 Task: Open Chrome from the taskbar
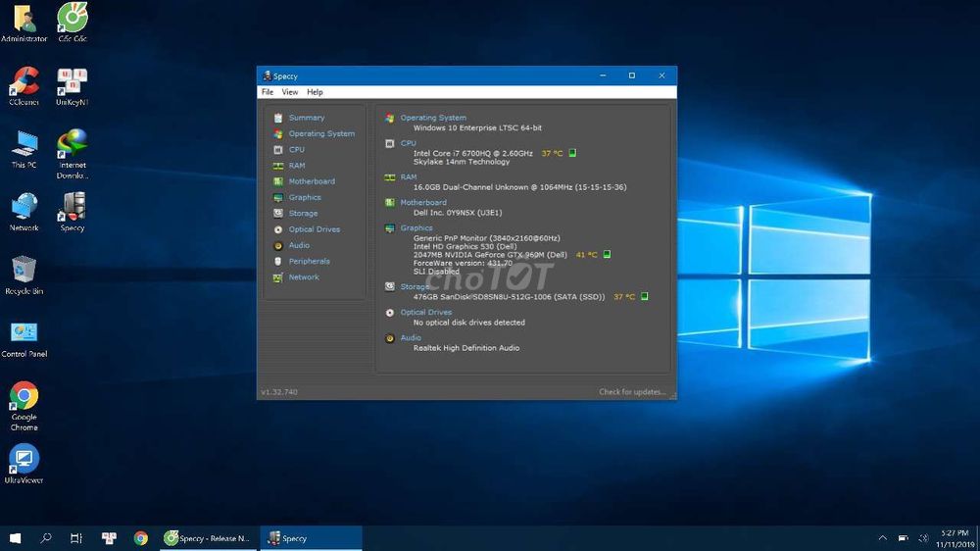coord(140,538)
